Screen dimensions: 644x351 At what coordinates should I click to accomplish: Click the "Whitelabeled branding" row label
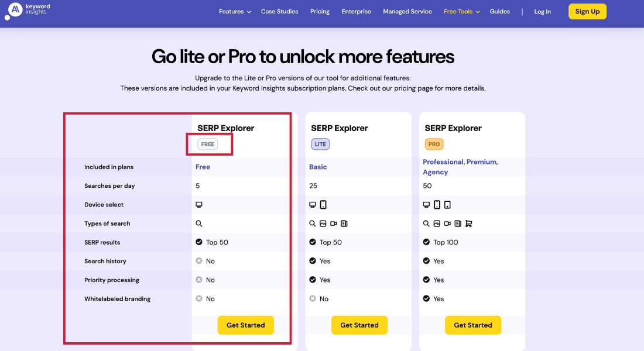[x=118, y=299]
